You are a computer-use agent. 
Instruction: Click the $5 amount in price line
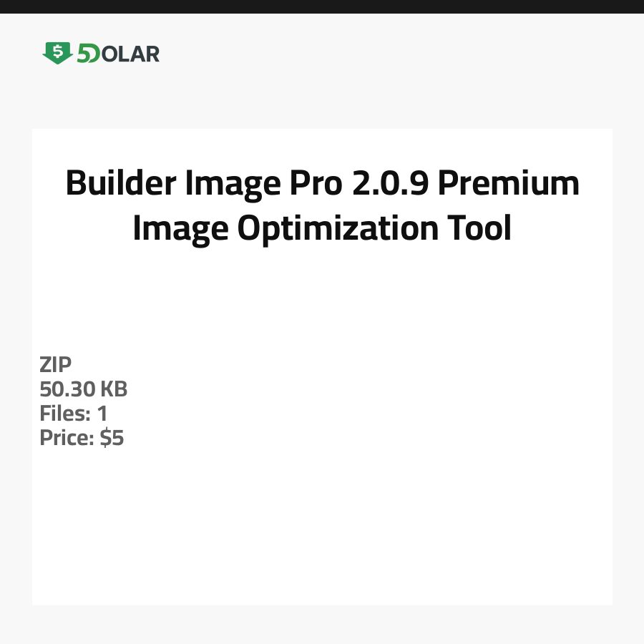[112, 438]
